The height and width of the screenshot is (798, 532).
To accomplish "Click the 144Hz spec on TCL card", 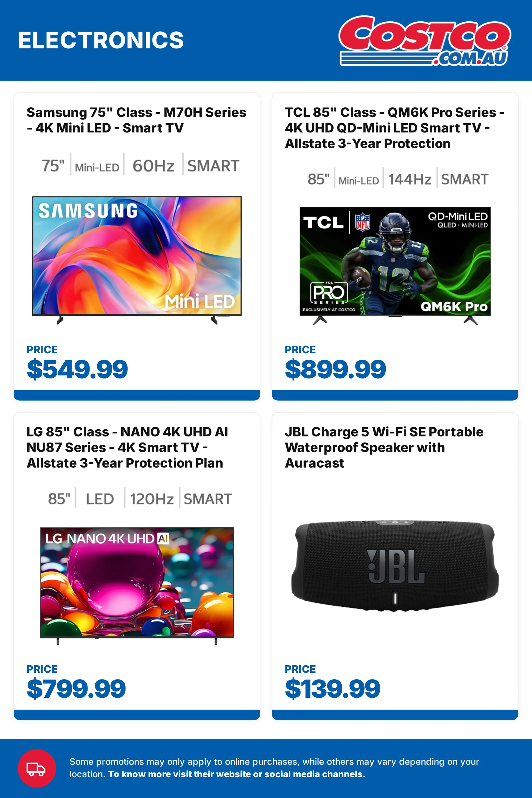I will (x=410, y=179).
